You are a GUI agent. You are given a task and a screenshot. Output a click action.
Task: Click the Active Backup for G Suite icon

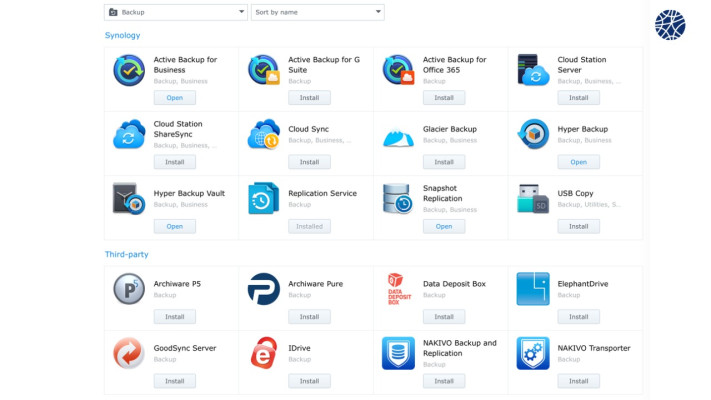pyautogui.click(x=264, y=70)
